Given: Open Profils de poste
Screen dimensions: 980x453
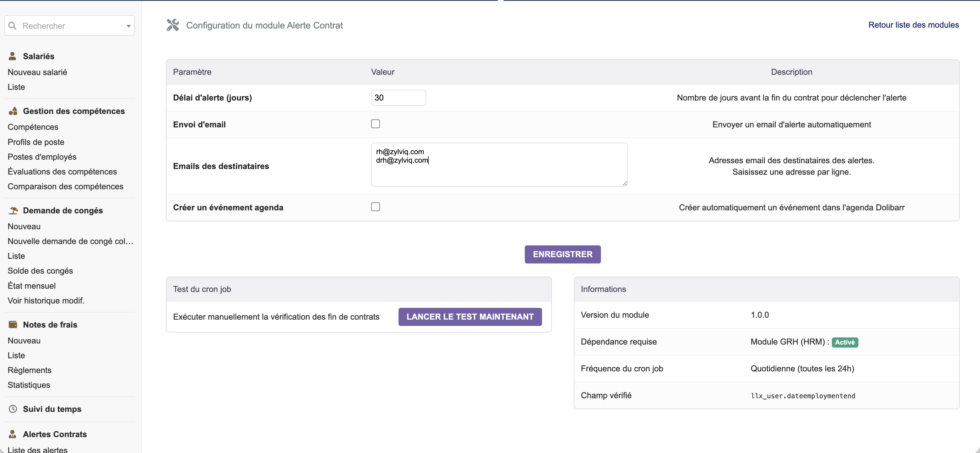Looking at the screenshot, I should (x=36, y=142).
